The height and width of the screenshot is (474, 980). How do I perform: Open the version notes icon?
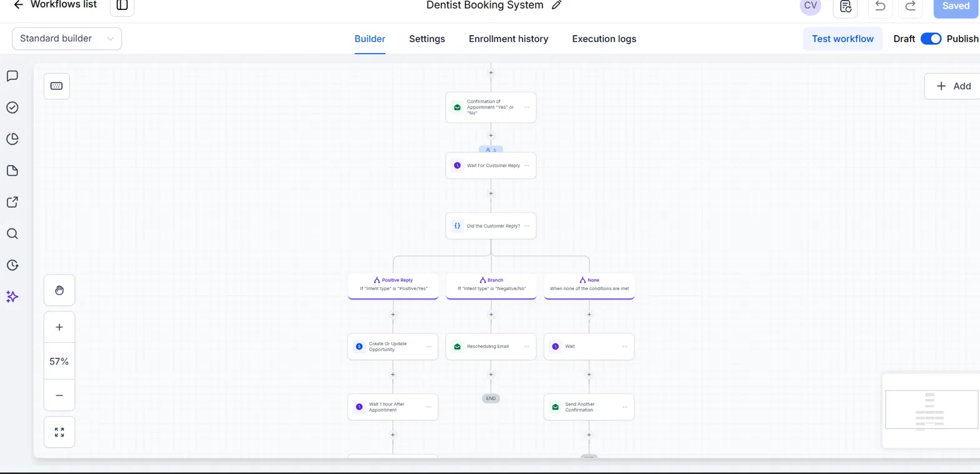click(x=845, y=6)
